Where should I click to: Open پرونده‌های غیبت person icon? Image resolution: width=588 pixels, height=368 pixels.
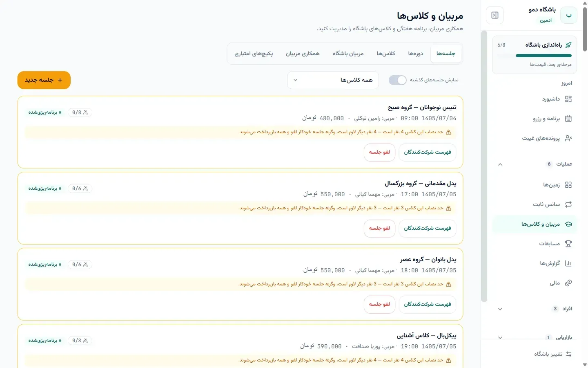[x=568, y=138]
